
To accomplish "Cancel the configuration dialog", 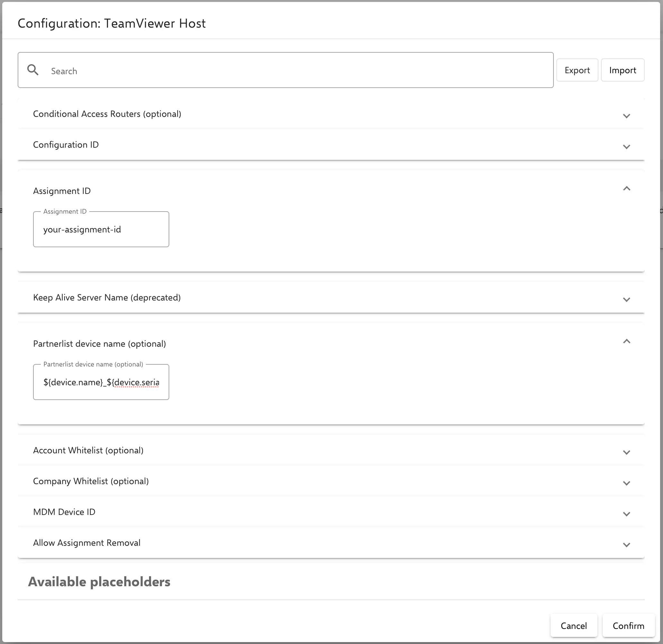I will [574, 625].
